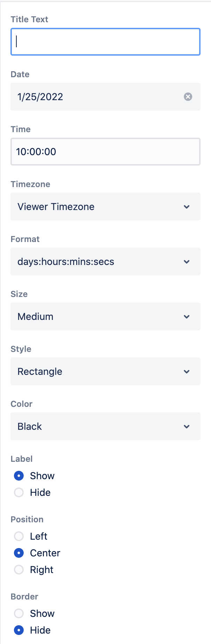This screenshot has width=211, height=644.
Task: Open the Rectangle style dropdown
Action: coord(97,371)
